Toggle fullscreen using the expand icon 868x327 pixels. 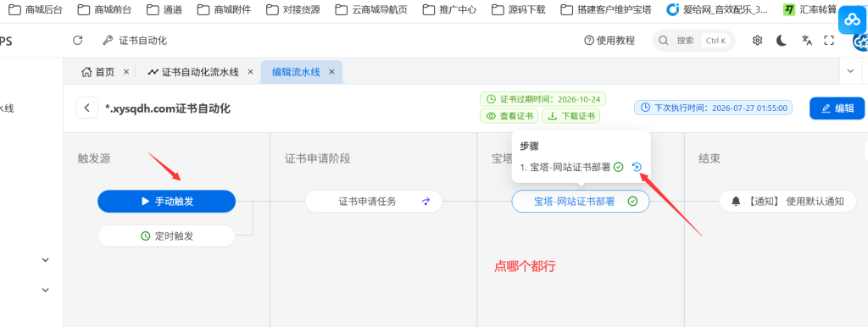point(829,41)
